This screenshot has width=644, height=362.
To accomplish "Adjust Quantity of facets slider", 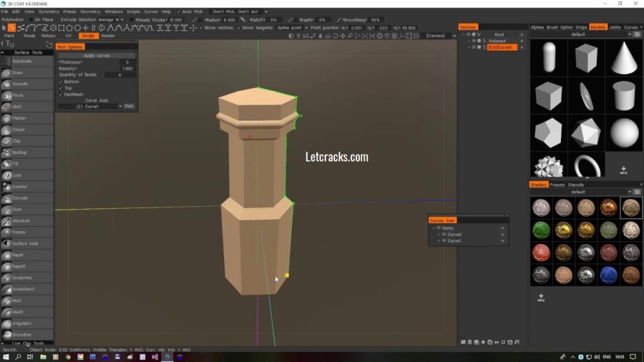I will point(120,75).
